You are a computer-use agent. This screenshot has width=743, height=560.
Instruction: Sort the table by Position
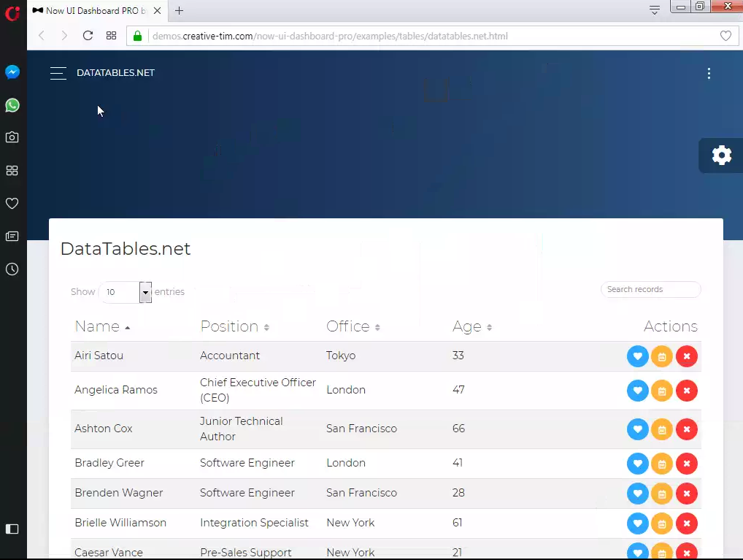[x=228, y=326]
